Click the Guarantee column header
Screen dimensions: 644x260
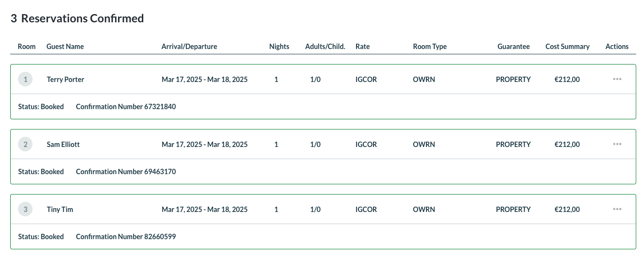tap(513, 47)
